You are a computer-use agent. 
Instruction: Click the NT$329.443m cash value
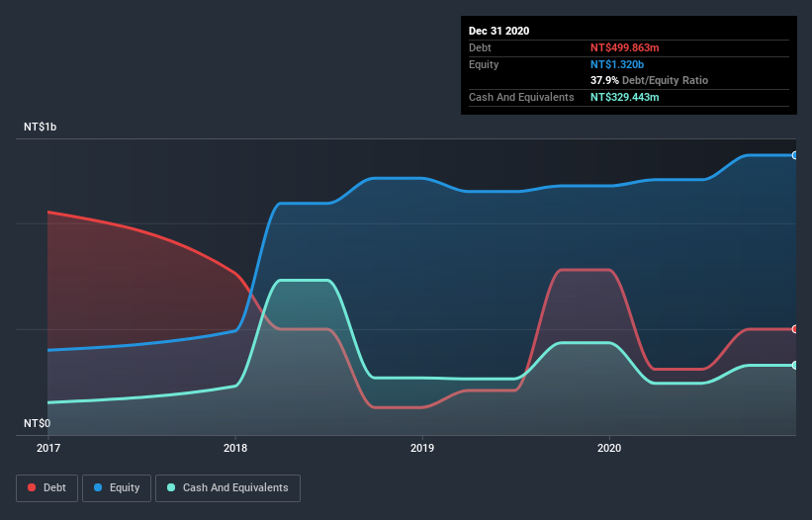[624, 97]
